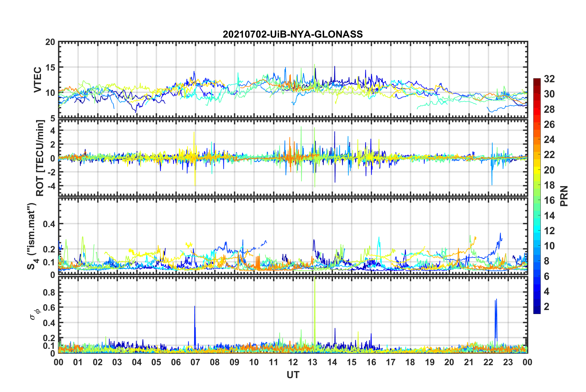
Task: Click x-axis tick label 10
Action: [x=254, y=362]
